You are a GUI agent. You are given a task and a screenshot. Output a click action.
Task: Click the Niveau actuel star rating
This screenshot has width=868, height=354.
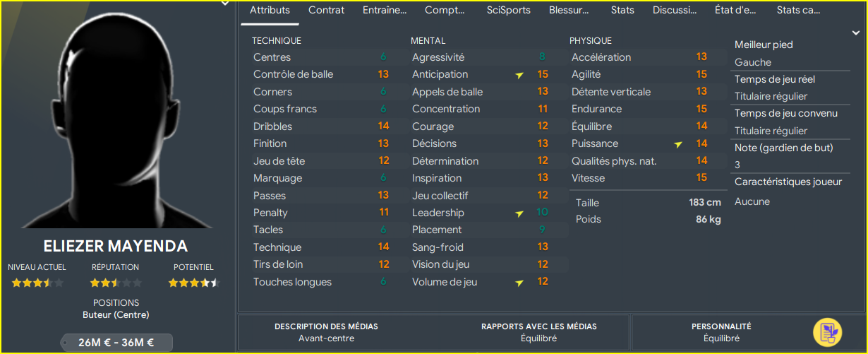[37, 283]
